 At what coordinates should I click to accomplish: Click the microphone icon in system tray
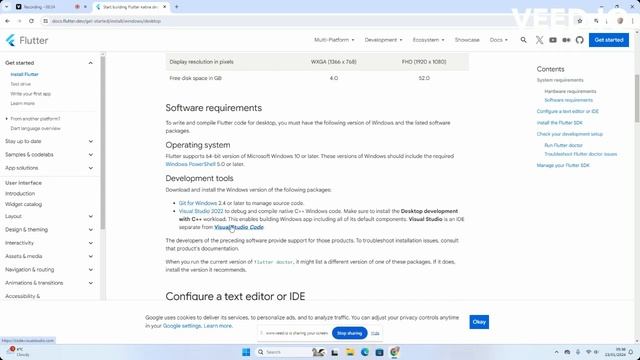tap(578, 352)
